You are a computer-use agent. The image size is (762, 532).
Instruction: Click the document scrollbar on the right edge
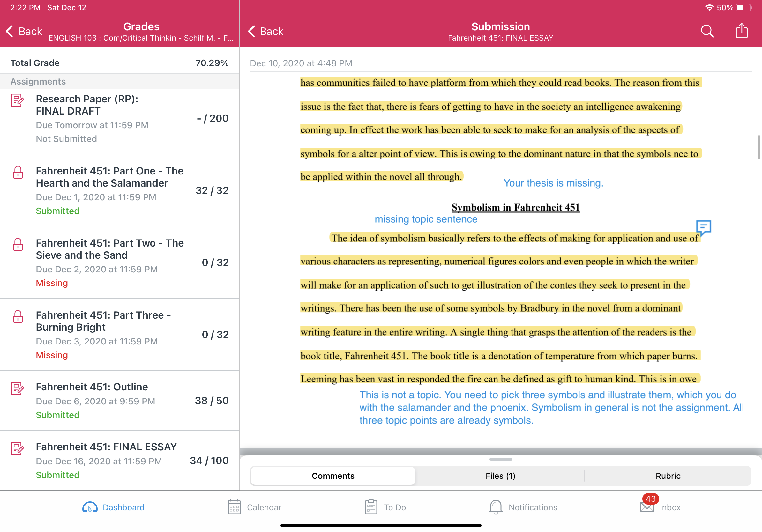click(x=759, y=147)
